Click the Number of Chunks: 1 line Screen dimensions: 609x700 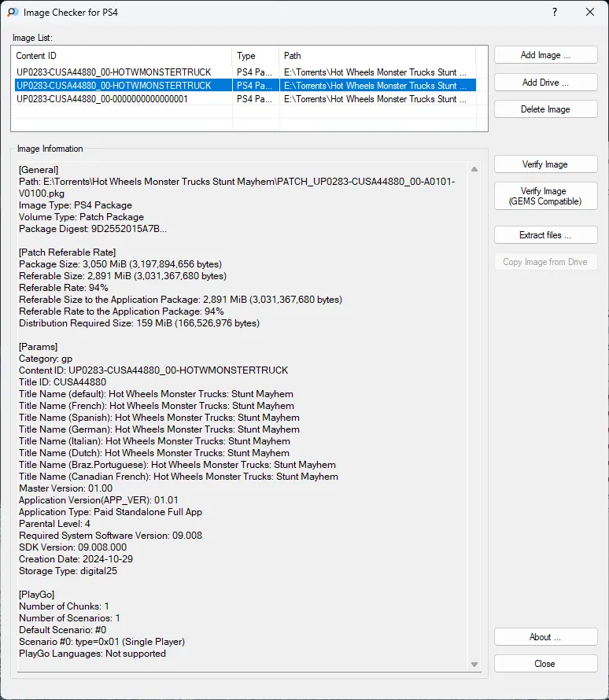pos(64,606)
